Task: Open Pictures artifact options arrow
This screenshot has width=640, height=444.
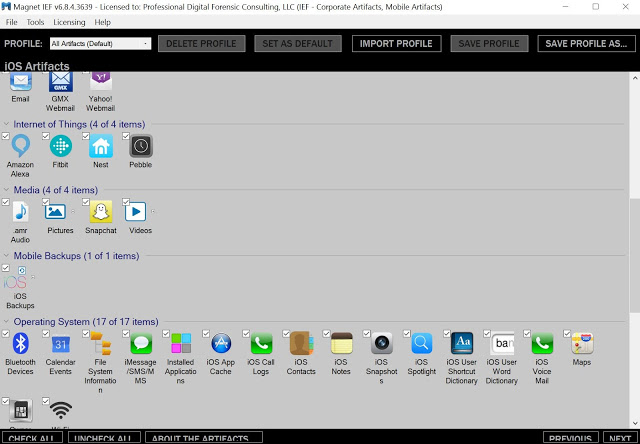Action: tap(73, 211)
